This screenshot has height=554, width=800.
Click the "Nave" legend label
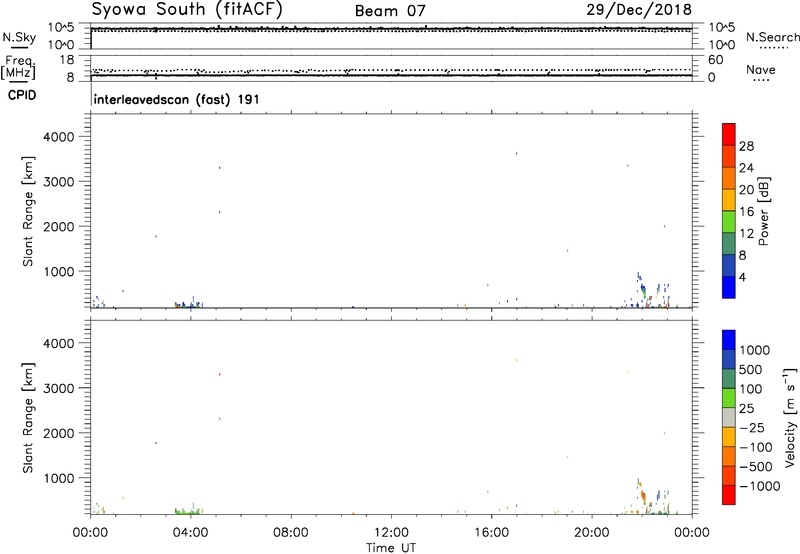[x=761, y=70]
